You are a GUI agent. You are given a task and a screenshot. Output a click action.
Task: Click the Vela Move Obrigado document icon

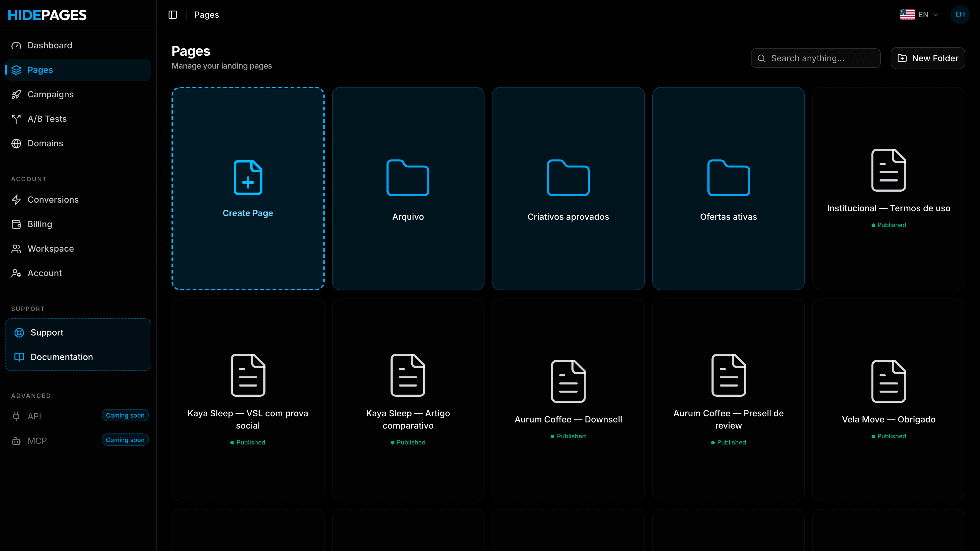point(889,381)
